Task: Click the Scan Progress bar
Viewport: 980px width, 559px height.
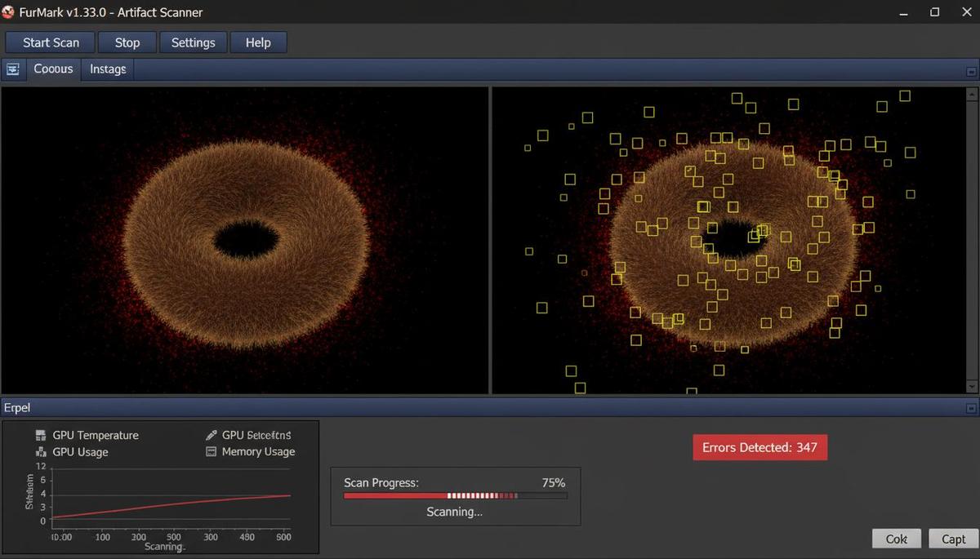Action: tap(455, 495)
